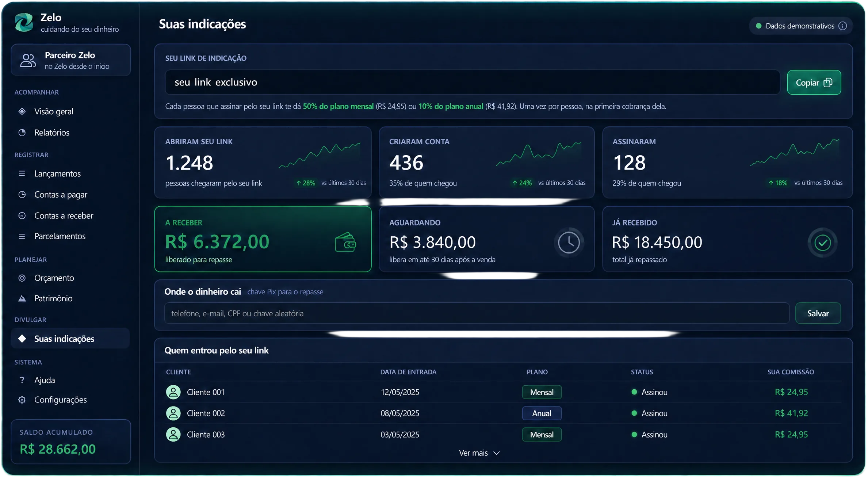Click the Zelo logo icon

coord(24,23)
